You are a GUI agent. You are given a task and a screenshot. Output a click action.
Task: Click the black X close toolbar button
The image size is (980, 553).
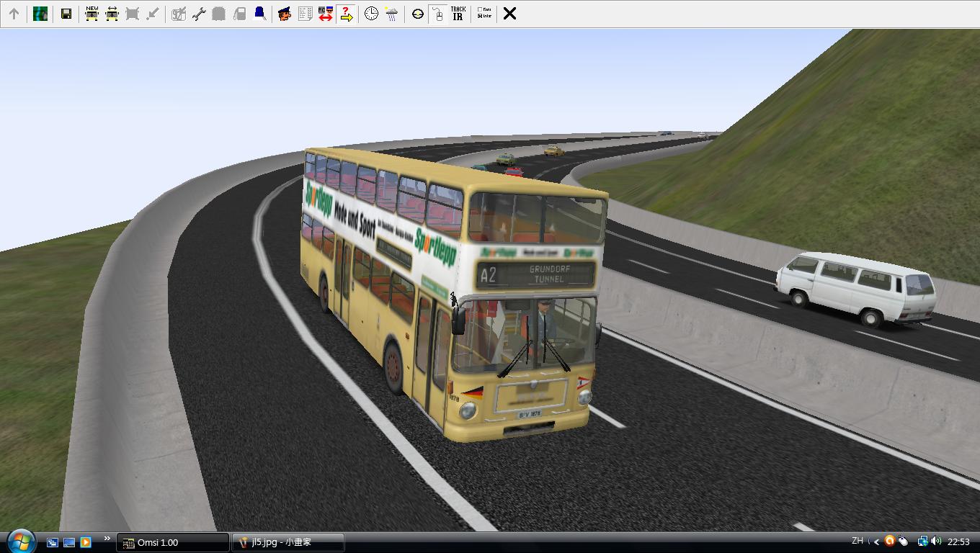click(x=509, y=14)
